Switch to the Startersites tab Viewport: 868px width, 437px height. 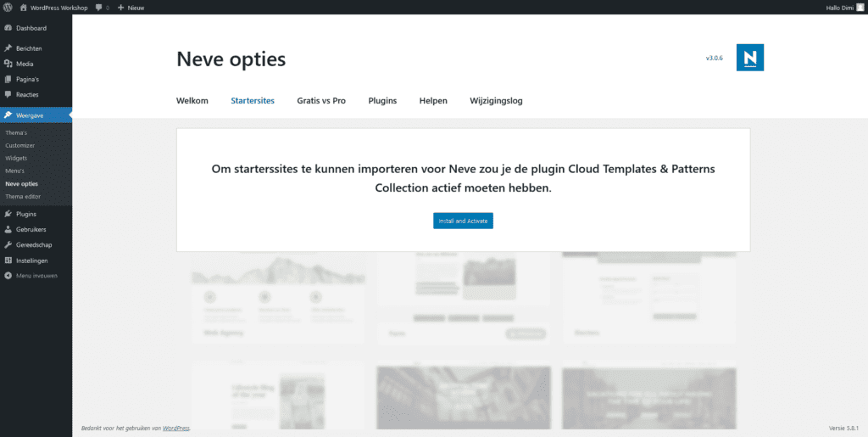(253, 101)
